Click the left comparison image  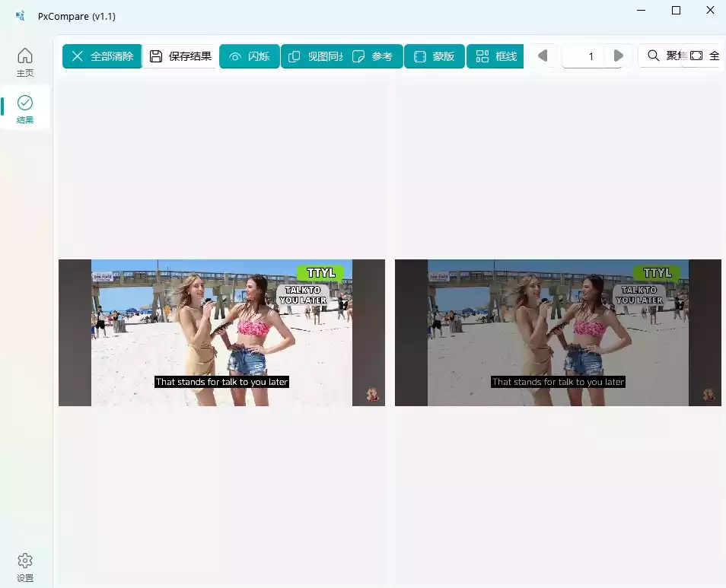221,332
